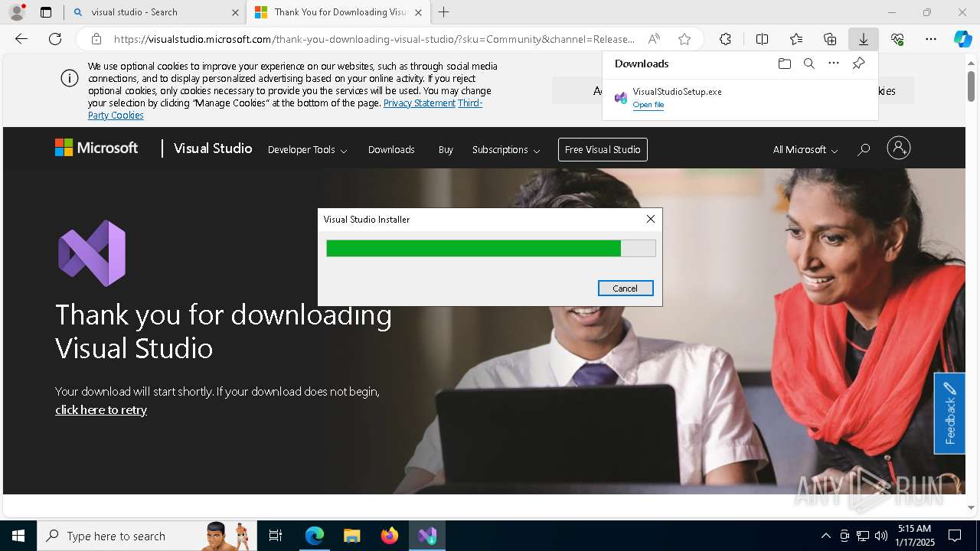Viewport: 980px width, 551px height.
Task: Open Microsoft Edge from the taskbar
Action: point(315,536)
